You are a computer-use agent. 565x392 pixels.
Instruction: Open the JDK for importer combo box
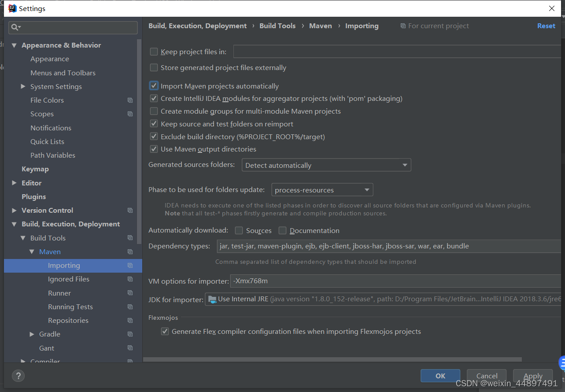coord(383,299)
